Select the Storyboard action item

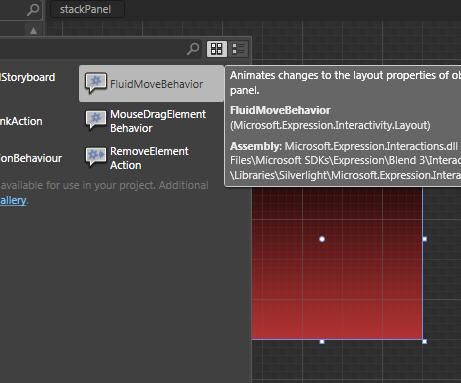[28, 77]
